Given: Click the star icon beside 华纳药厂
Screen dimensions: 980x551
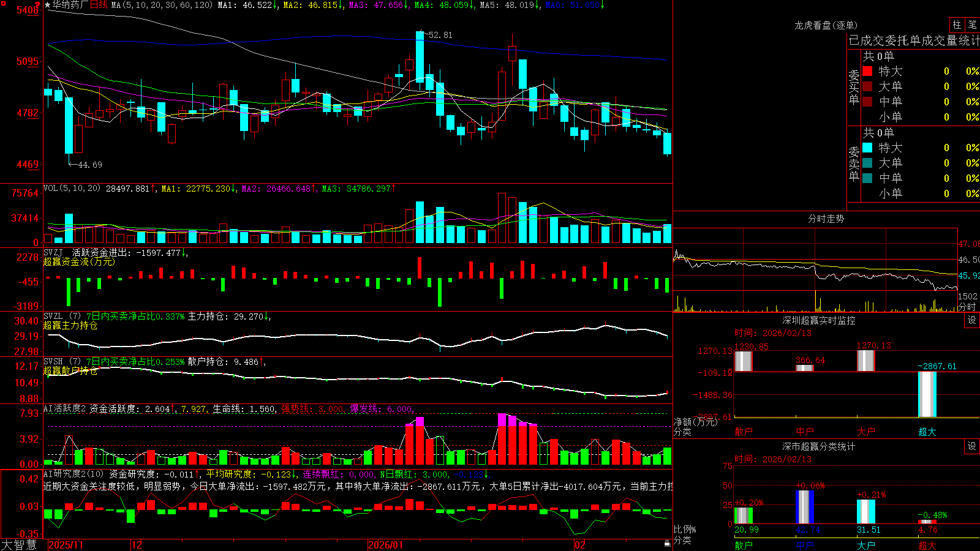Looking at the screenshot, I should pos(48,5).
